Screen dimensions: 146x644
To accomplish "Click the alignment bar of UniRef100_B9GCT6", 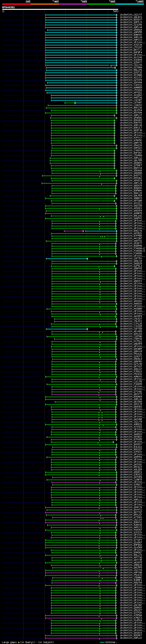I will pyautogui.click(x=91, y=231).
